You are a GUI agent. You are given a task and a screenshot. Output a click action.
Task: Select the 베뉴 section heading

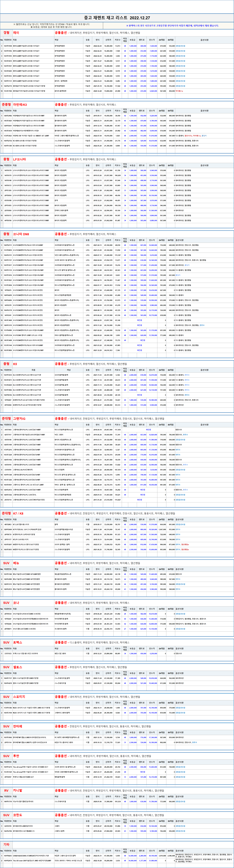[x=16, y=563]
